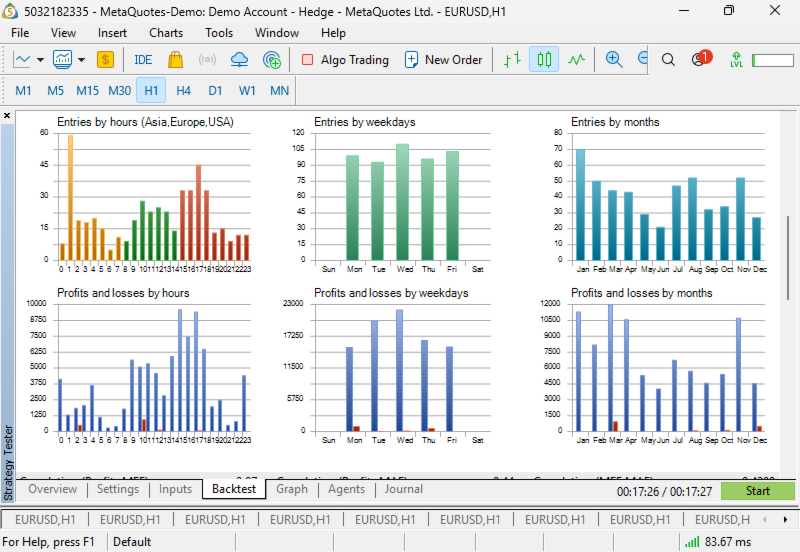This screenshot has height=552, width=800.
Task: Click the Zoom In magnifier icon
Action: (613, 60)
